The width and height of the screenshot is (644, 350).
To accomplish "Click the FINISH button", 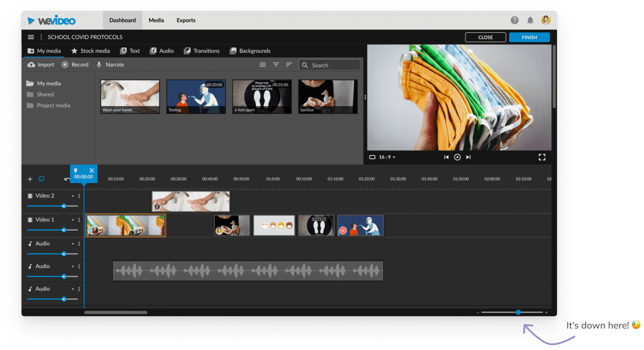I will point(529,37).
